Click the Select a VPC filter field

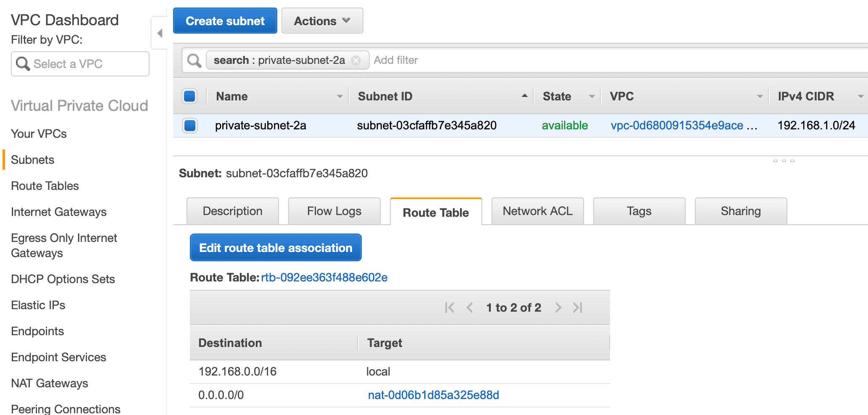point(80,64)
